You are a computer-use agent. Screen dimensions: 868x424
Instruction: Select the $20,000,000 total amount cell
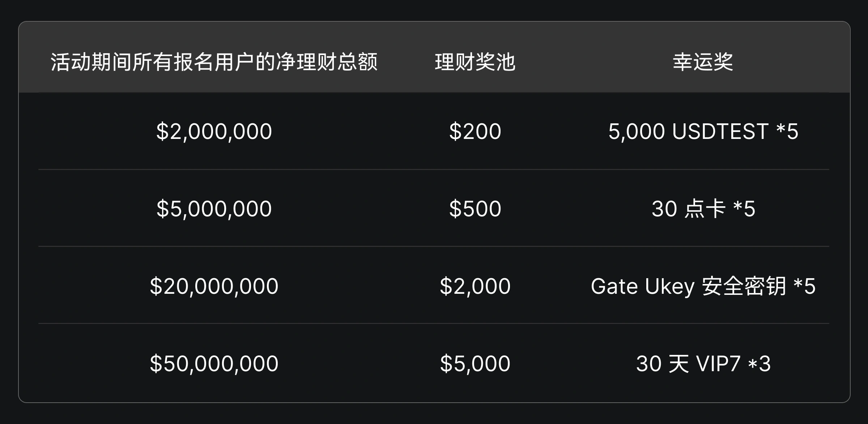click(214, 286)
